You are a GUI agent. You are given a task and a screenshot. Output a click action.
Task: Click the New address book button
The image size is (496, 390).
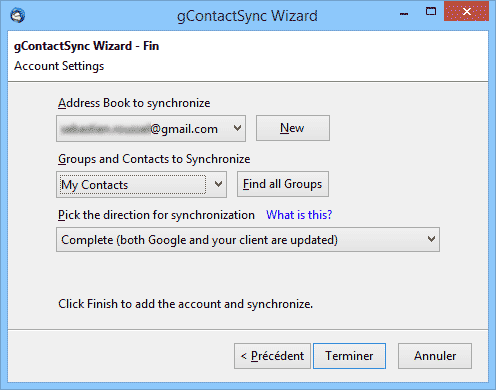tap(293, 128)
